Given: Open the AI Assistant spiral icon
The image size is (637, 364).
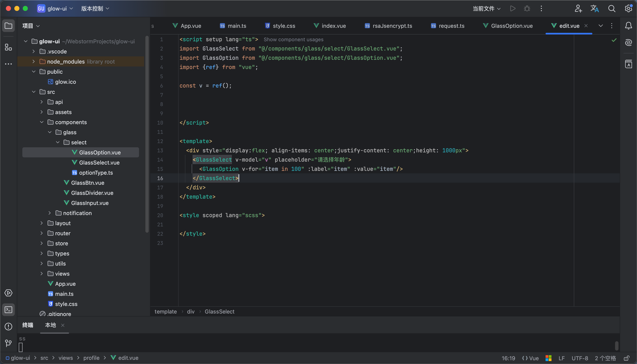Looking at the screenshot, I should coord(628,43).
